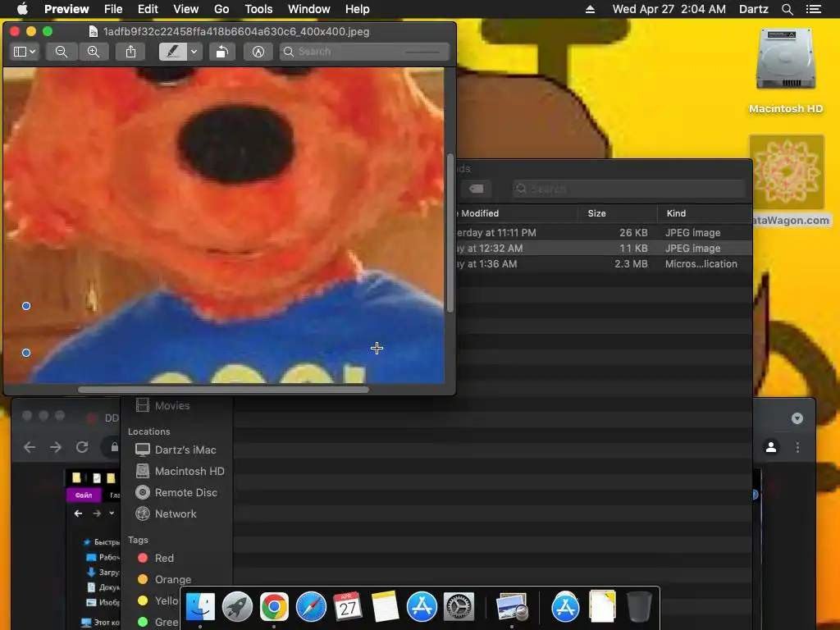Go back in the Chrome window
The height and width of the screenshot is (630, 840).
coord(30,447)
